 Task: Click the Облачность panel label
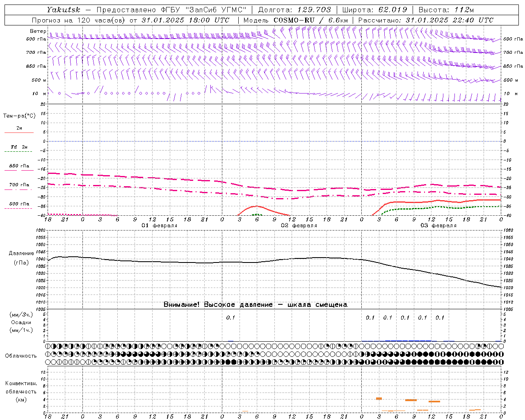click(x=21, y=356)
